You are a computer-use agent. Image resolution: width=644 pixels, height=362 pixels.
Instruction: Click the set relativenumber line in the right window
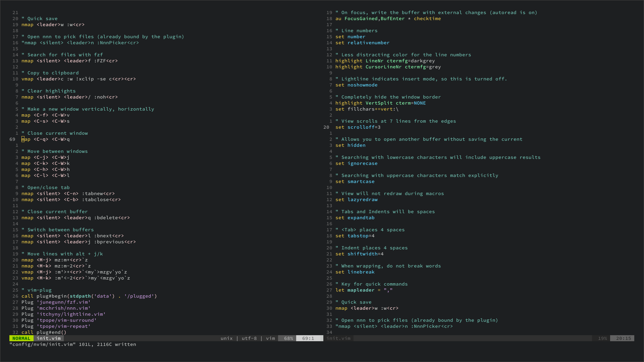pos(362,43)
